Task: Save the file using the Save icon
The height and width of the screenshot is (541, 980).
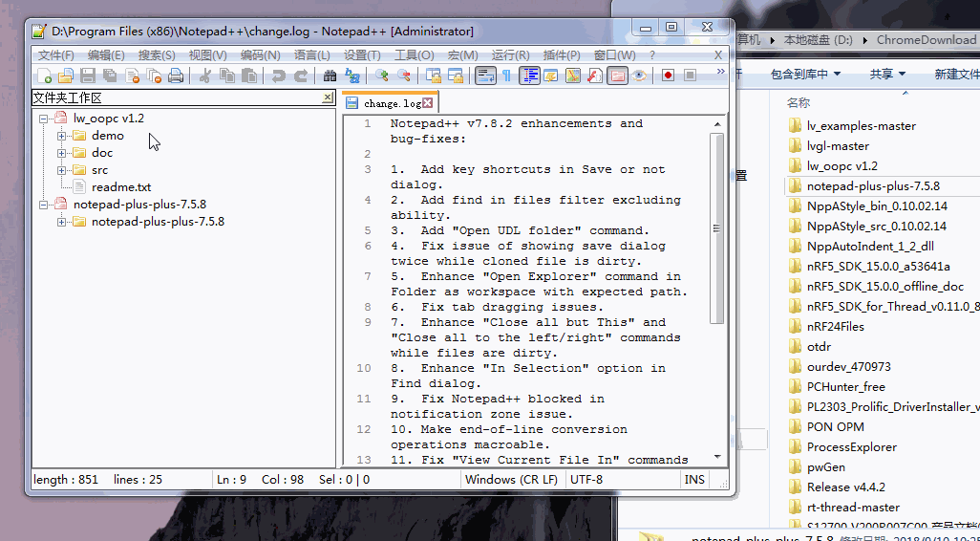Action: tap(88, 76)
